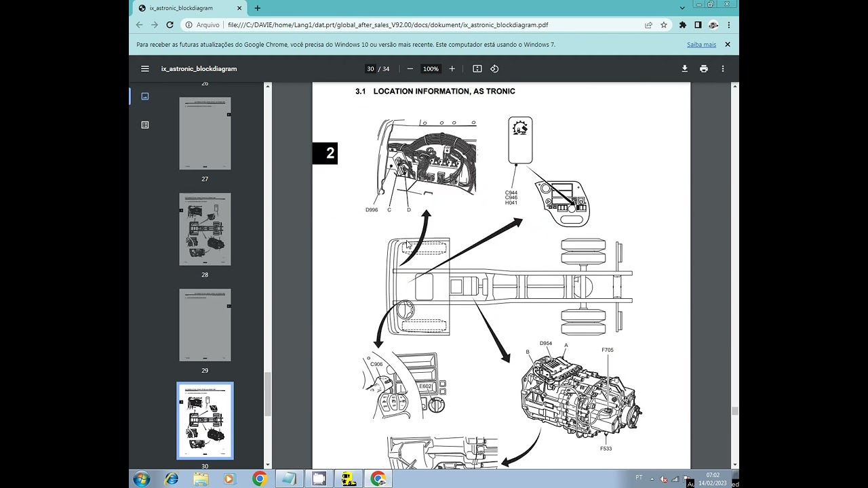Click the document vertical scrollbar thumb
The height and width of the screenshot is (488, 868).
[x=735, y=410]
